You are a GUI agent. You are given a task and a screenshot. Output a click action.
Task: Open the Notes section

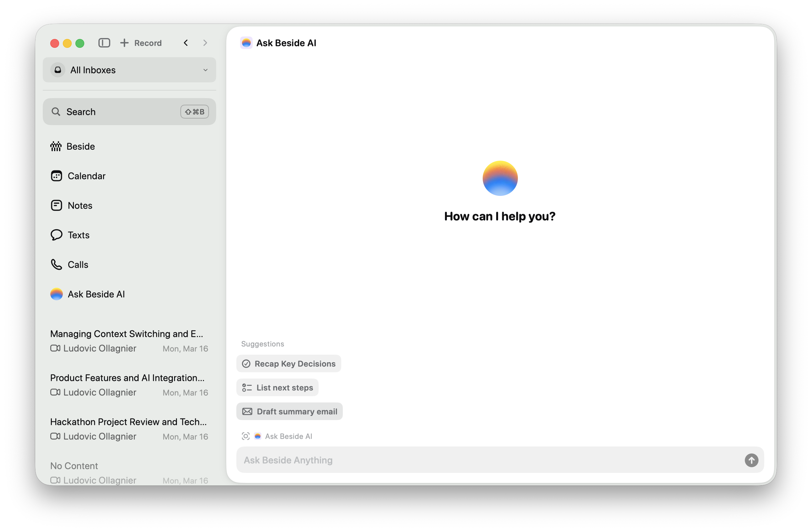coord(129,206)
